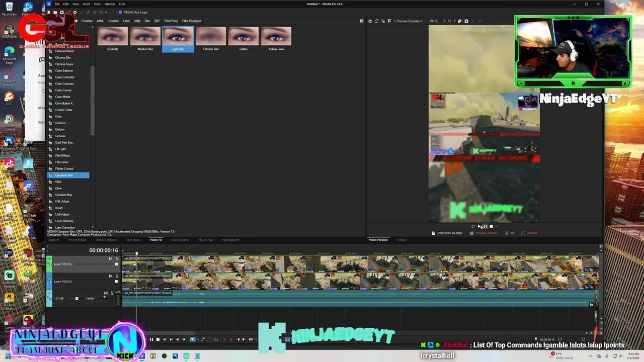Screen dimensions: 644x362
Task: Click the external monitor preview icon
Action: (x=376, y=21)
